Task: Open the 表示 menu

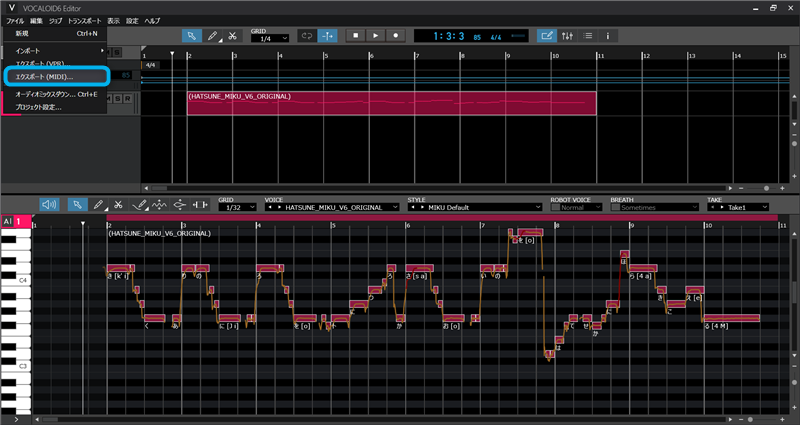Action: click(113, 21)
